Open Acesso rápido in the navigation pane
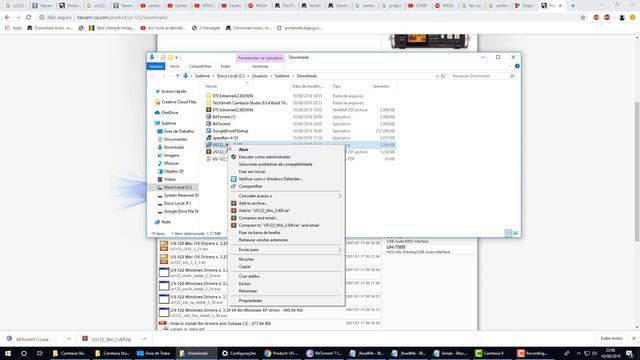The image size is (640, 360). pos(174,92)
